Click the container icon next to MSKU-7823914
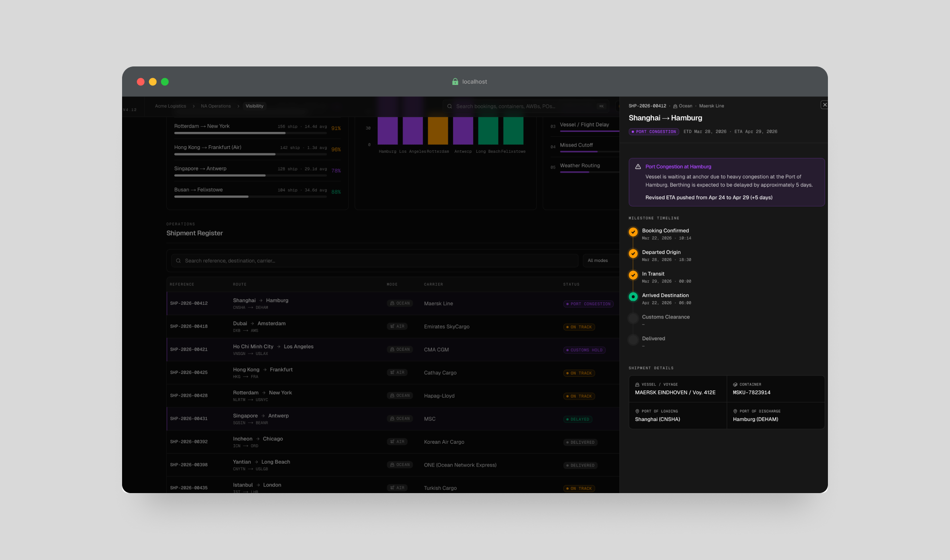 tap(736, 384)
